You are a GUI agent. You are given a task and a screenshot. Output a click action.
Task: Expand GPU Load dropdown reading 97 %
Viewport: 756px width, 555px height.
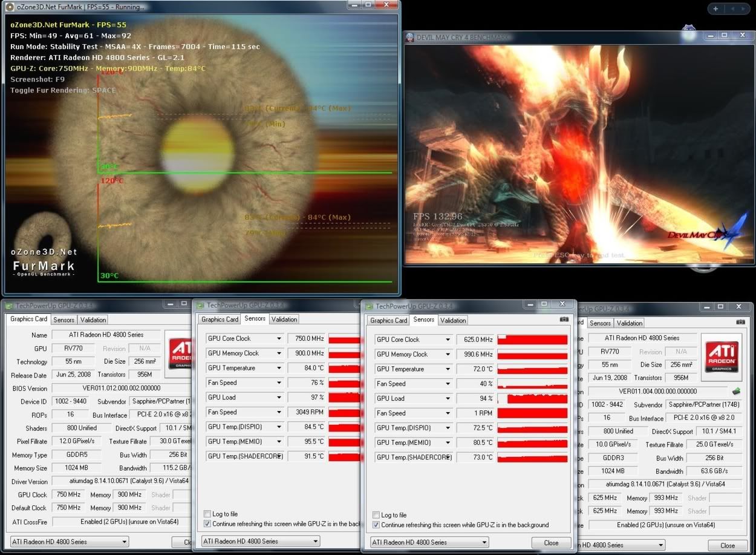click(x=279, y=397)
